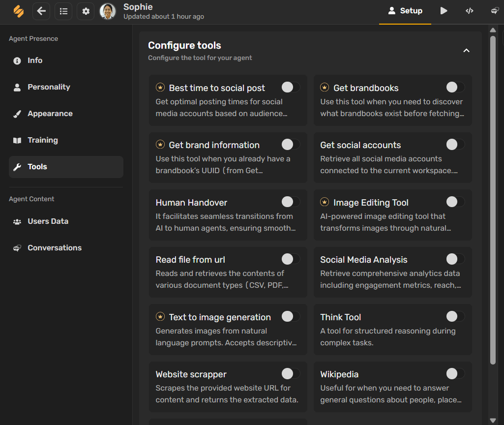
Task: Click the Think Tool description text
Action: [387, 336]
